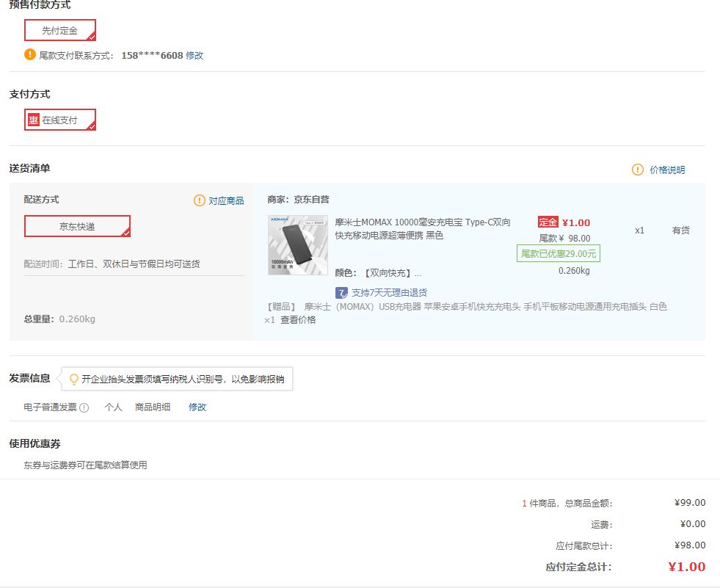Click the 有货 stock status text
The height and width of the screenshot is (588, 720).
point(680,231)
